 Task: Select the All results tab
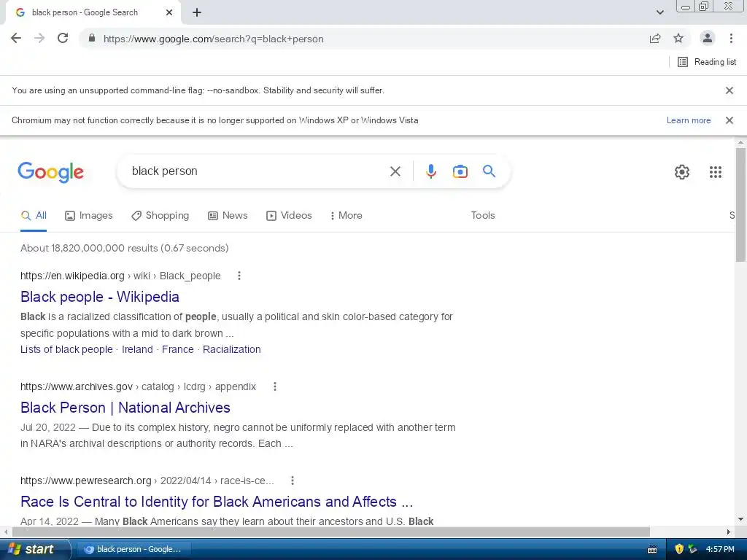pos(34,216)
